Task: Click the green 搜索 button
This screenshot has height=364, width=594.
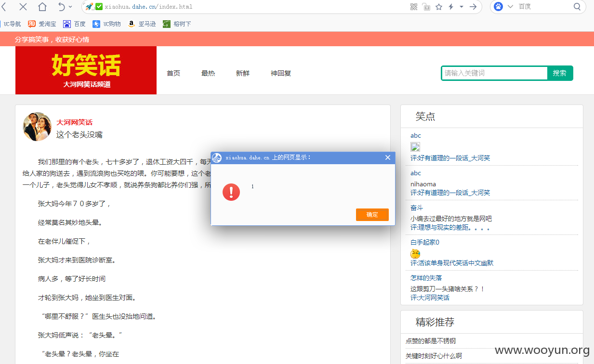Action: pyautogui.click(x=560, y=73)
